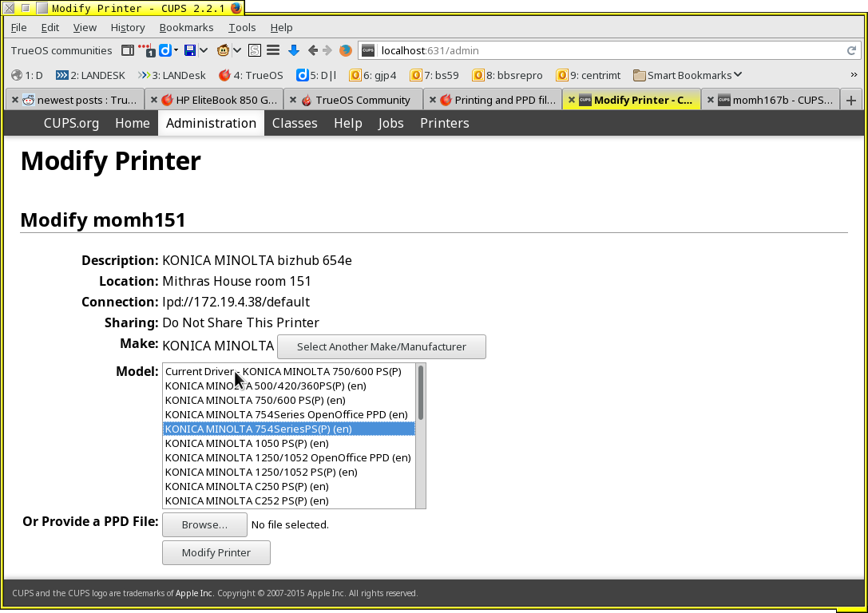Open the CUPS Jobs page
Image resolution: width=868 pixels, height=613 pixels.
[x=390, y=123]
